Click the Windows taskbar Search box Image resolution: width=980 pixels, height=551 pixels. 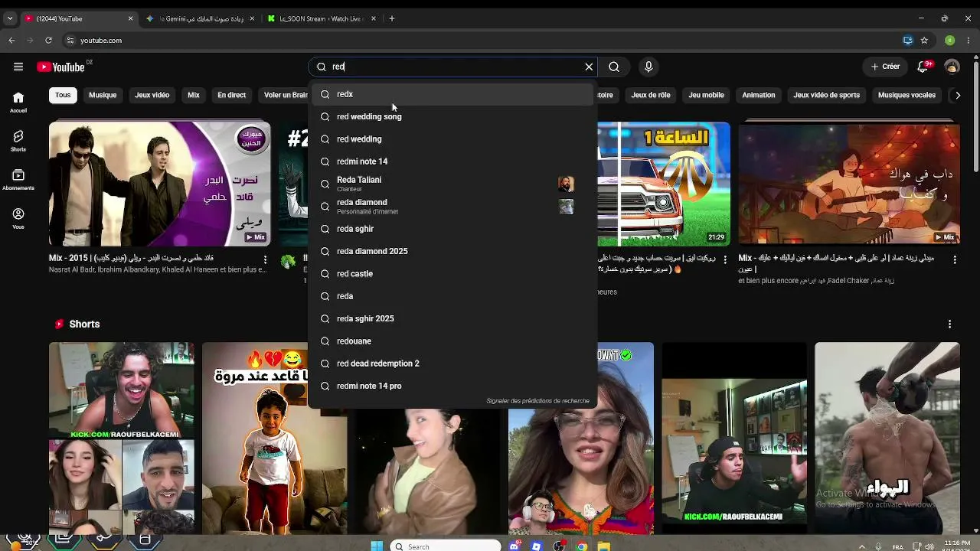tap(446, 546)
